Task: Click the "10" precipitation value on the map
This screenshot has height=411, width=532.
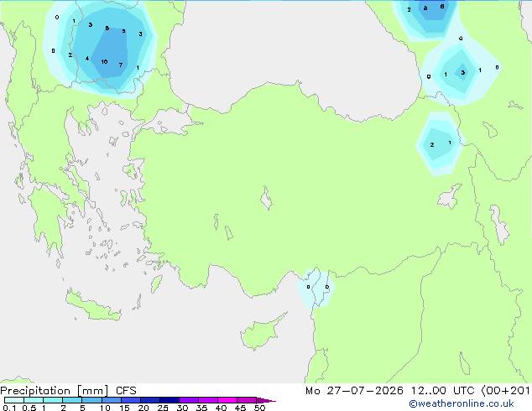Action: [104, 62]
